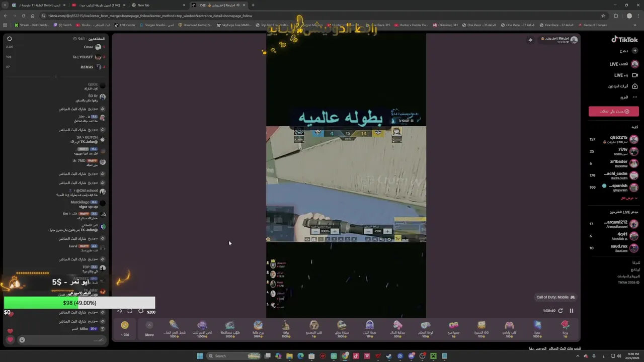Open followed streamer q852215
Screen dimensions: 644x362
click(614, 139)
